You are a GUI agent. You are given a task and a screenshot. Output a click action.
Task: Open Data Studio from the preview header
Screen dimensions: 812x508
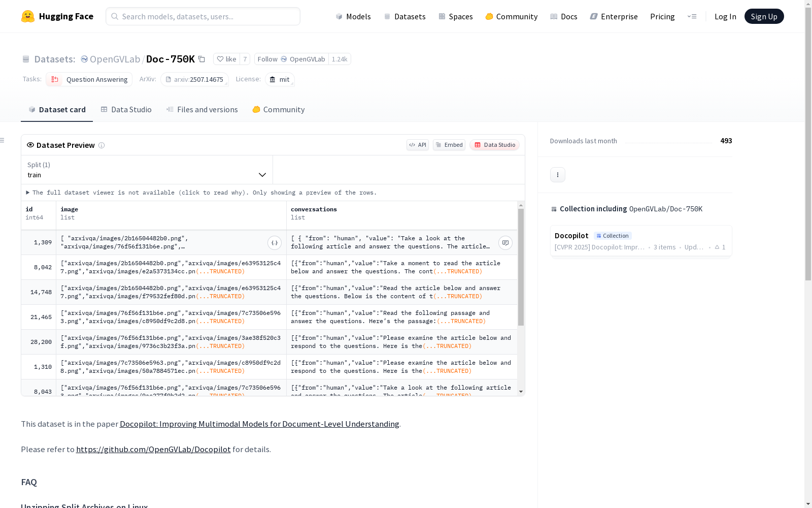tap(494, 145)
